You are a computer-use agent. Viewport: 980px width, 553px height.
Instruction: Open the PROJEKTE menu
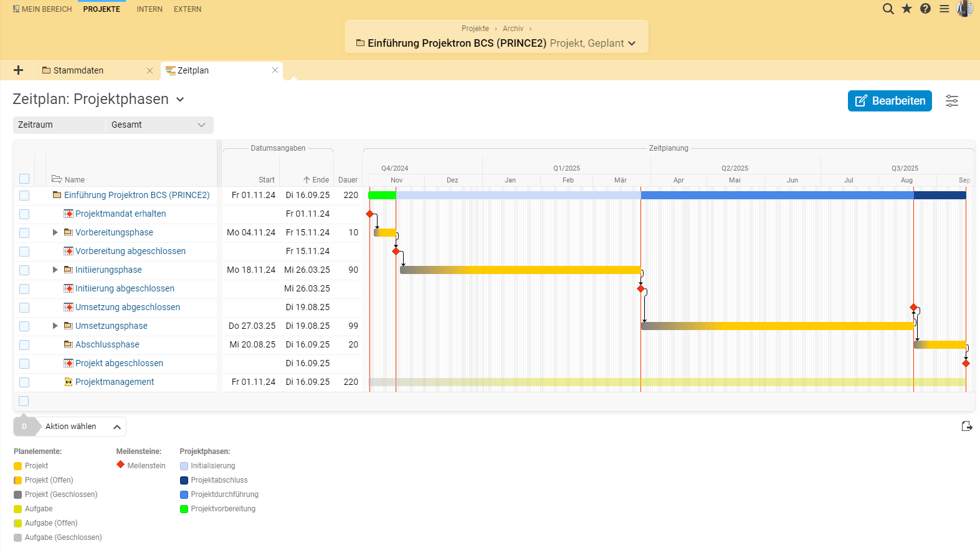(x=102, y=9)
